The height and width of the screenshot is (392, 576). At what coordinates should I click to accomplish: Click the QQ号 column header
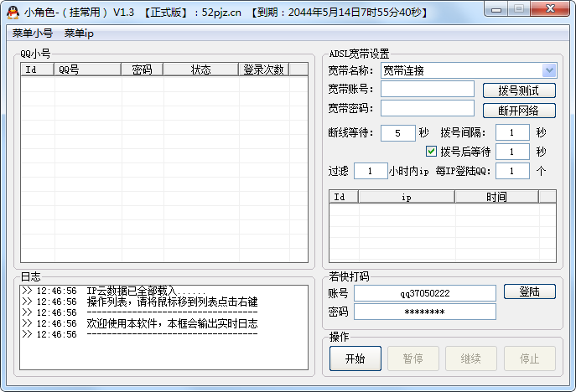88,70
